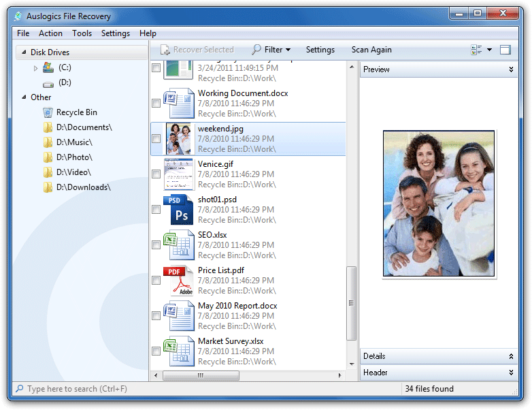Screen dimensions: 532x410
Task: Click the Market Survey.xlsx Excel icon
Action: coord(179,351)
